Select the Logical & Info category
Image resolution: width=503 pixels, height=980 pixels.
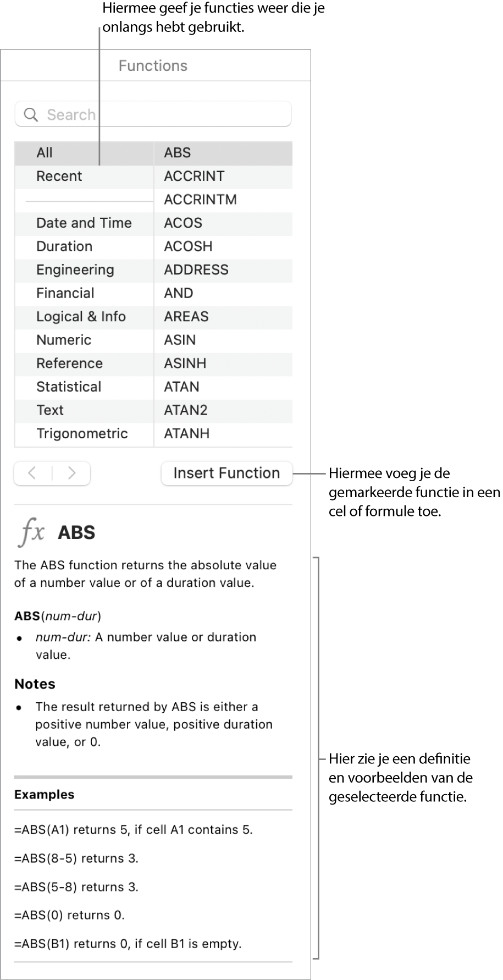pyautogui.click(x=81, y=317)
